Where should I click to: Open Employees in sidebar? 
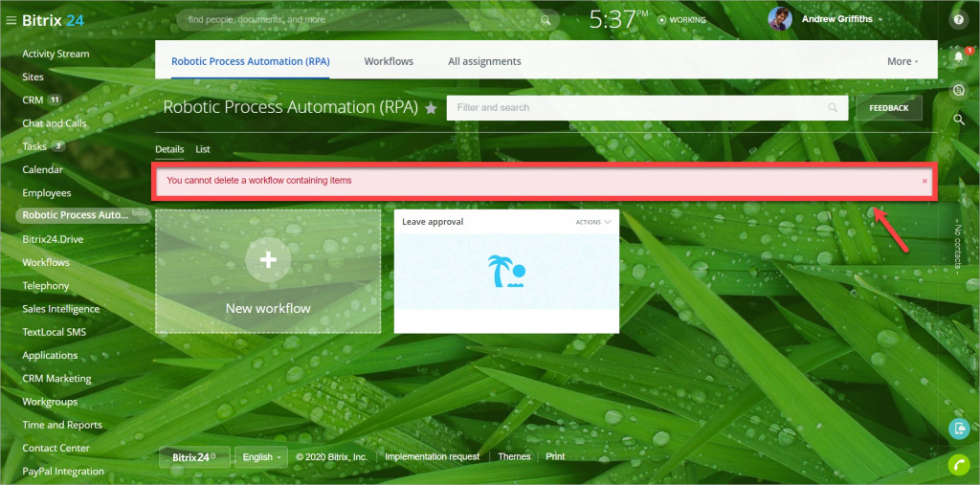47,192
